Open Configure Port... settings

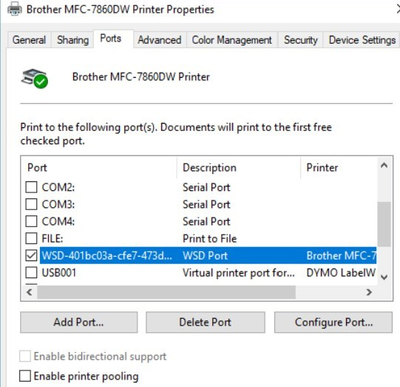333,322
